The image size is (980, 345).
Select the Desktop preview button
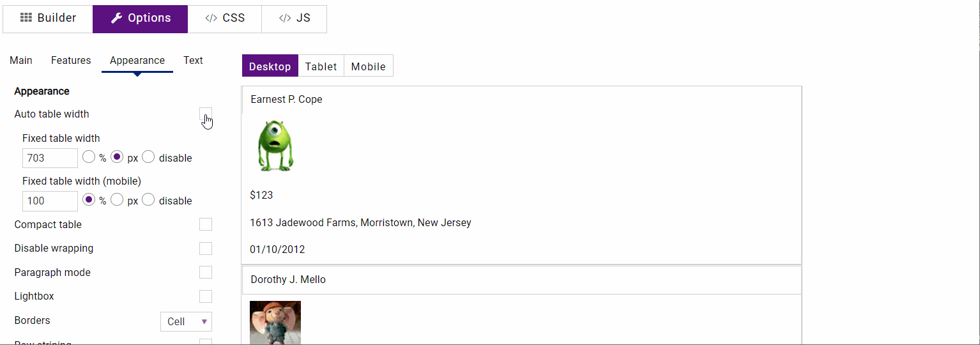pyautogui.click(x=270, y=66)
